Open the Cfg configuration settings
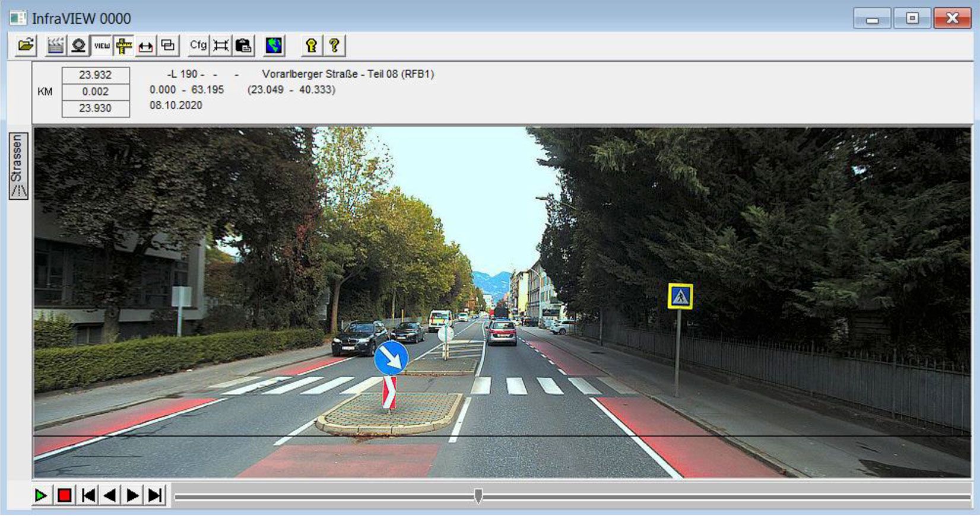This screenshot has height=516, width=980. click(x=198, y=46)
